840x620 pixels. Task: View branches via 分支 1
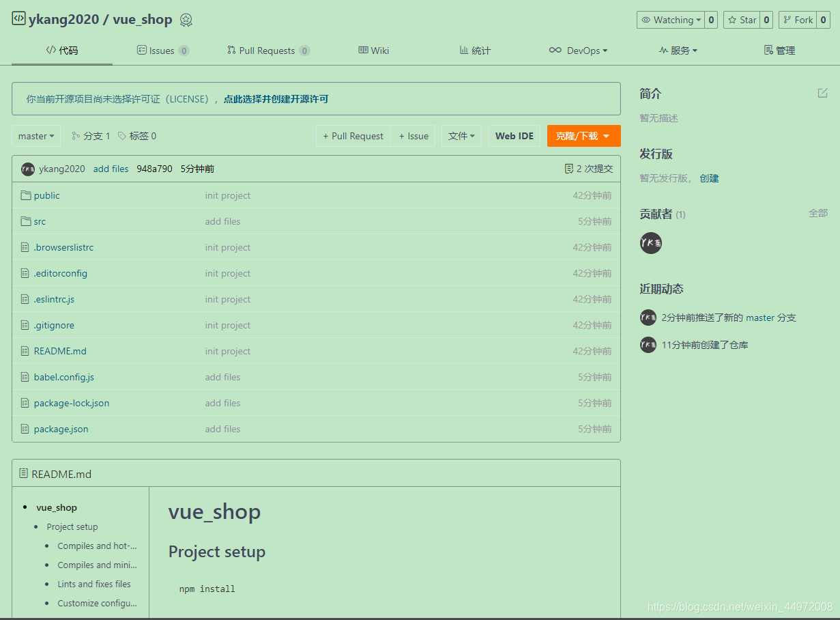pos(91,136)
